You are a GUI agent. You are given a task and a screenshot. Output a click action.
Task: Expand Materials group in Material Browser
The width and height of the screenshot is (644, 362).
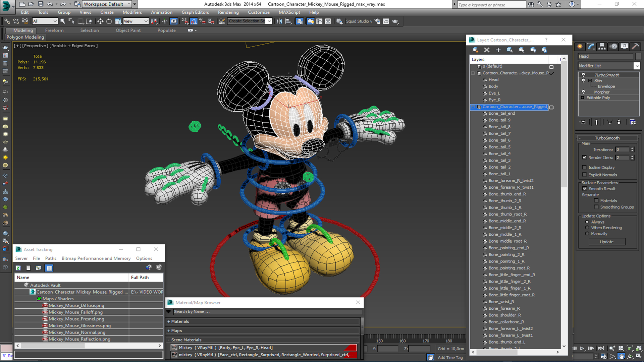169,321
